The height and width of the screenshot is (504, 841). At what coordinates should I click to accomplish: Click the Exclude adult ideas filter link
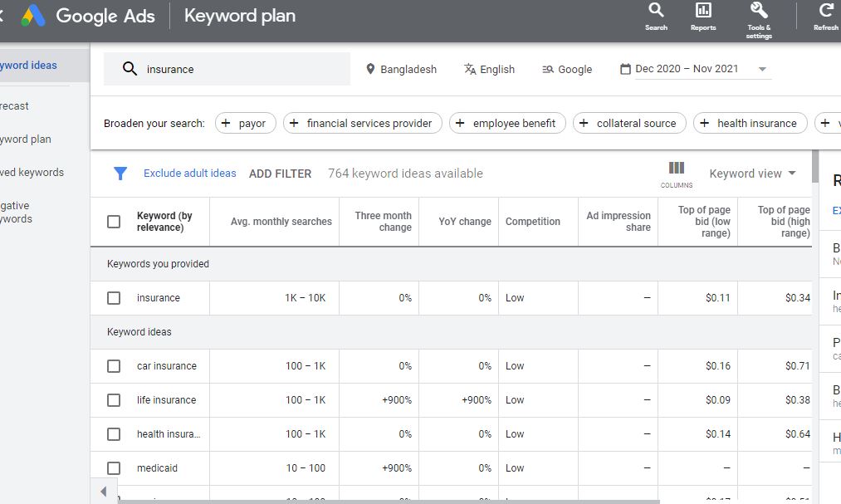(x=190, y=174)
